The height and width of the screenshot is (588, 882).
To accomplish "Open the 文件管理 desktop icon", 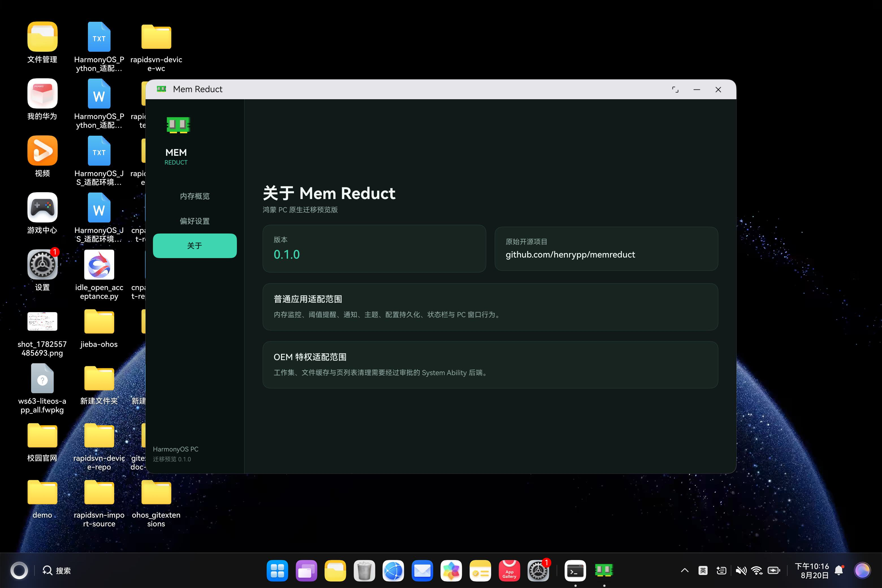I will 42,37.
